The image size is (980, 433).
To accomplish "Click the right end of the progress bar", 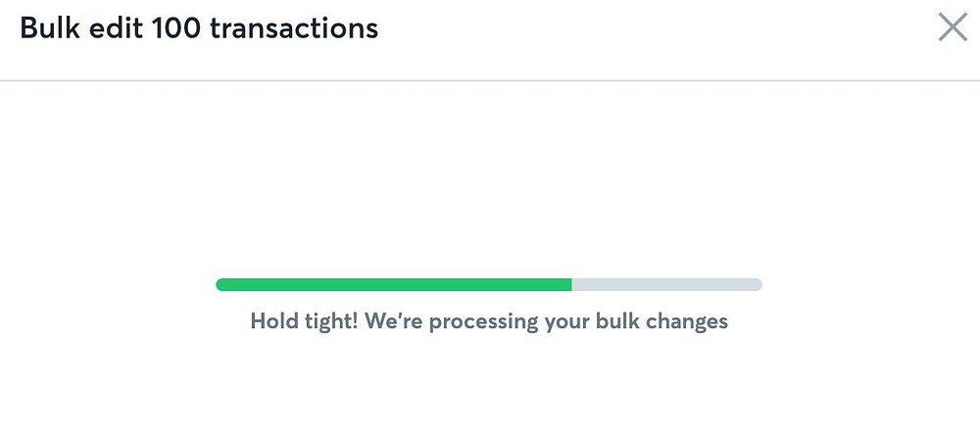I will pos(757,284).
